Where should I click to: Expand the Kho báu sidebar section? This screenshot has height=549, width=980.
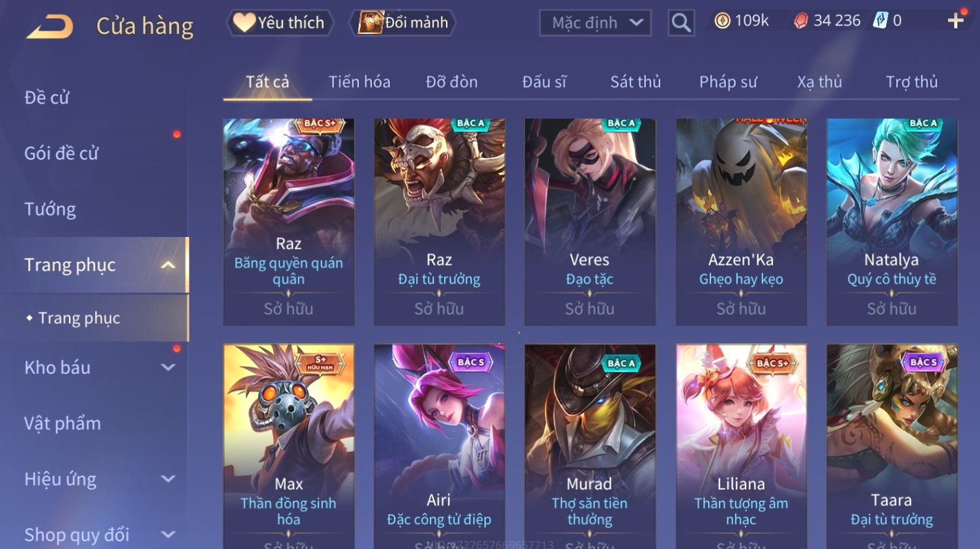[168, 367]
